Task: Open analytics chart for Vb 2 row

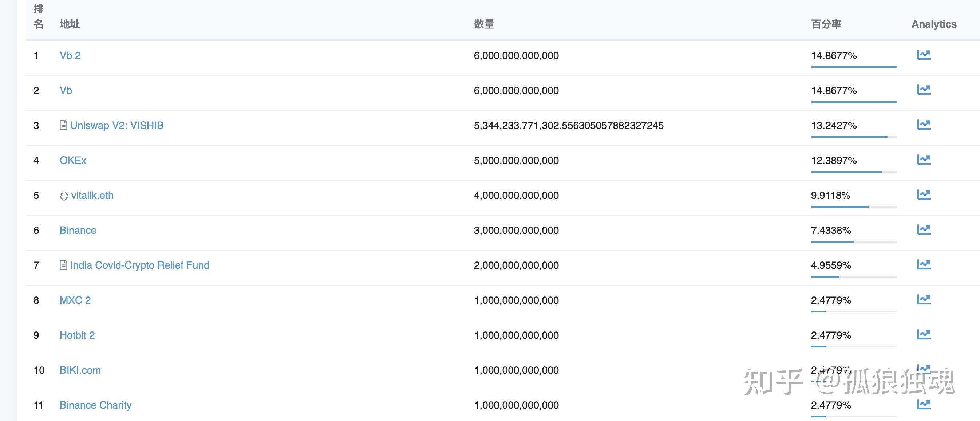Action: coord(924,55)
